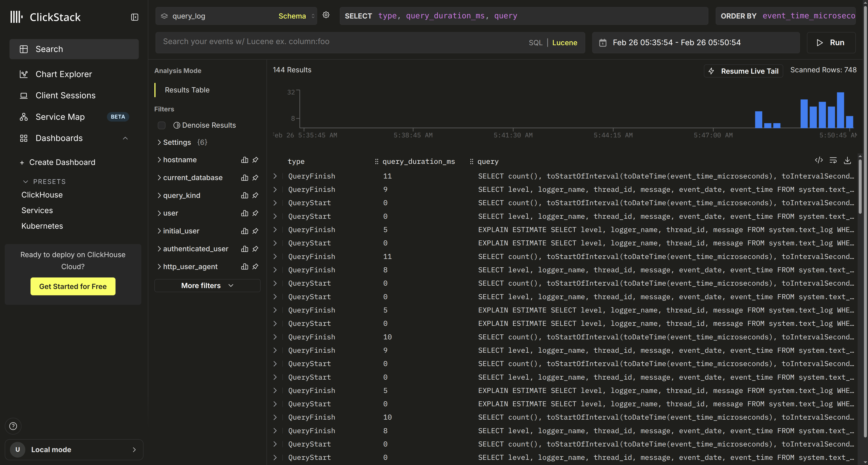The height and width of the screenshot is (465, 868).
Task: Open Chart Explorer in the sidebar
Action: (x=64, y=74)
